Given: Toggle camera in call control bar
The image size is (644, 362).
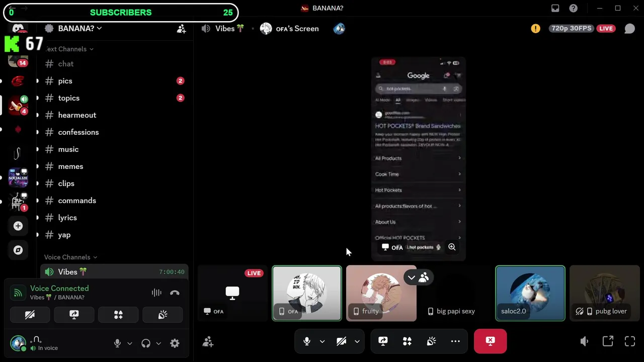Looking at the screenshot, I should (341, 341).
